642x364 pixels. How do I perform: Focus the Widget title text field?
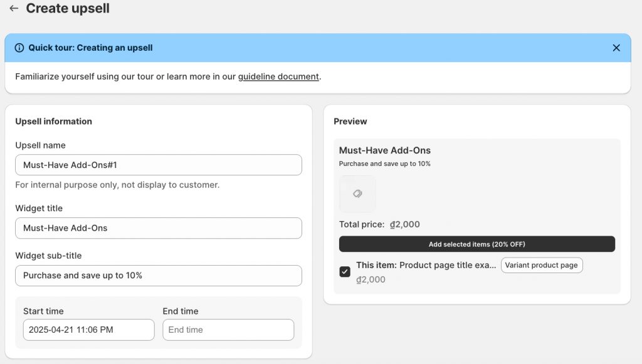(x=158, y=228)
